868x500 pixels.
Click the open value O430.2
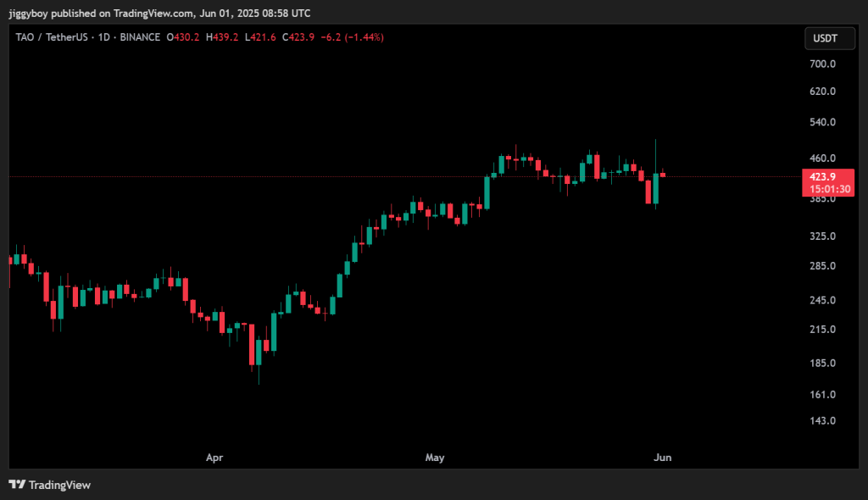[183, 37]
